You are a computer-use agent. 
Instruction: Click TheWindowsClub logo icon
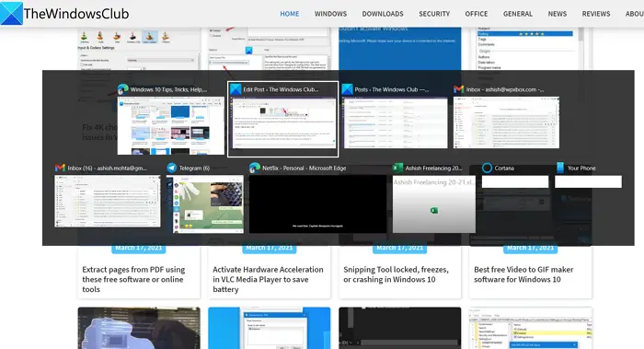[11, 13]
